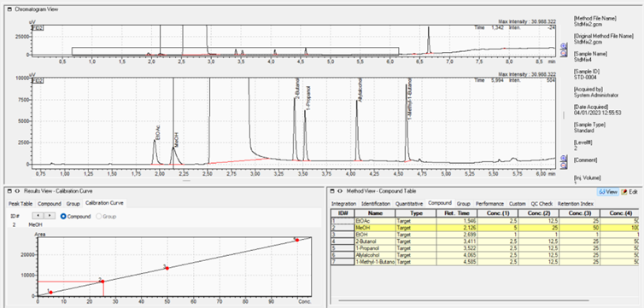Select the 2-Butanol row in compound table

(x=484, y=241)
